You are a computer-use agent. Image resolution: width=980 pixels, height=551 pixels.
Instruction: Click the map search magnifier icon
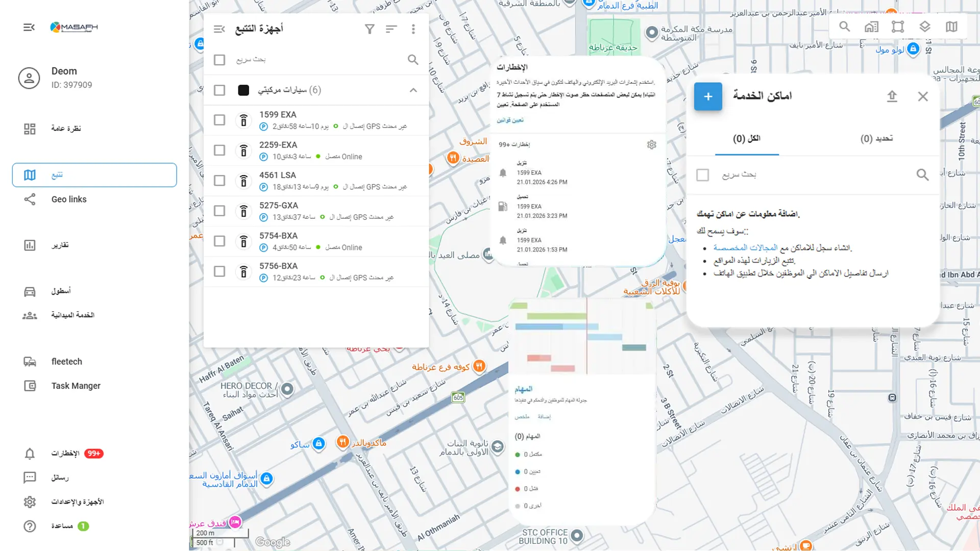click(x=845, y=27)
